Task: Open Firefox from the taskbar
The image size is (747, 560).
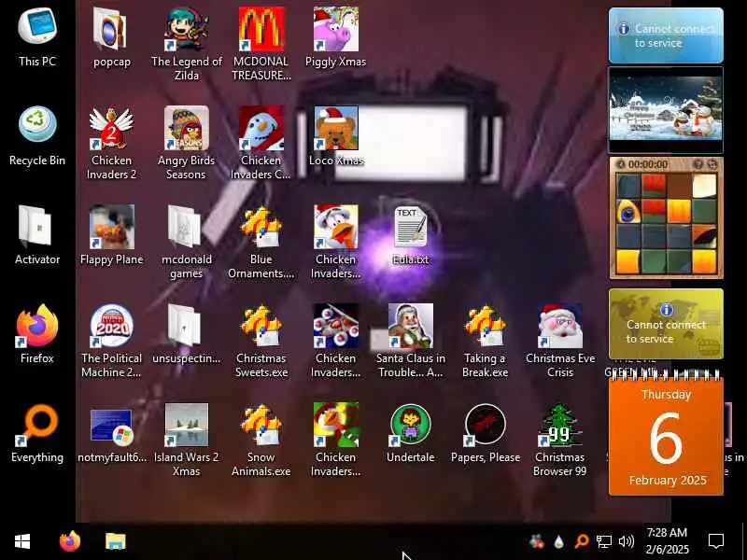Action: pyautogui.click(x=70, y=541)
